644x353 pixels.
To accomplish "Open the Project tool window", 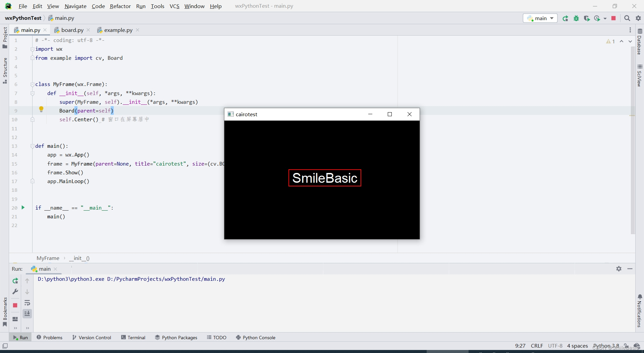I will [x=5, y=37].
